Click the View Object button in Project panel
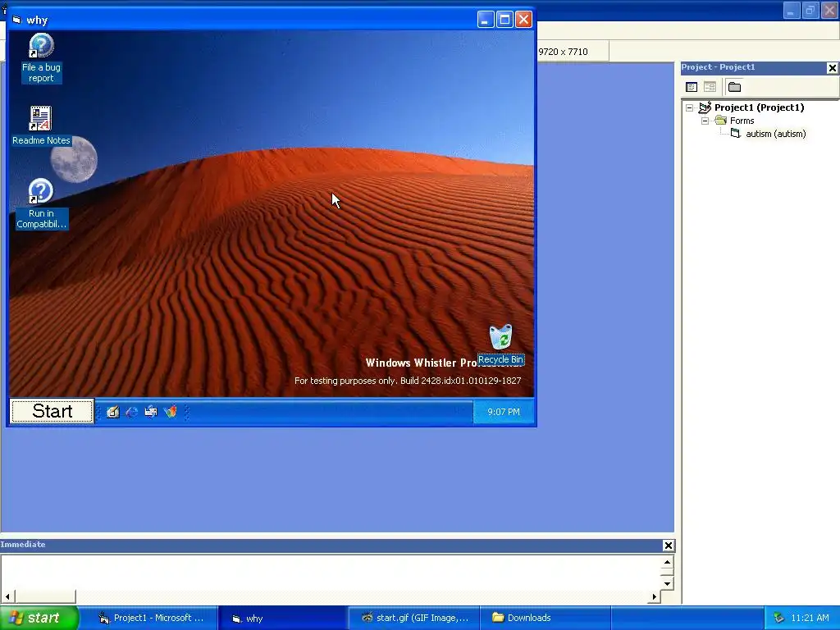 pos(710,87)
